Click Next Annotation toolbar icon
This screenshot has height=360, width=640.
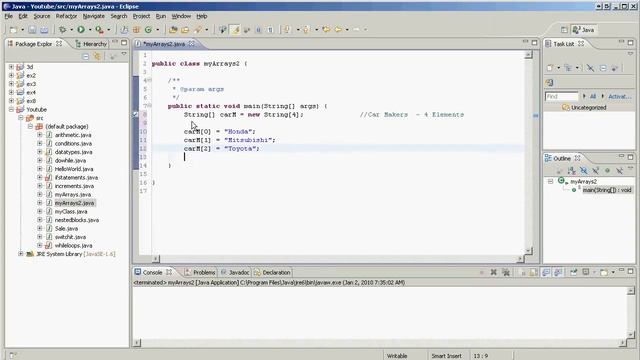(287, 30)
